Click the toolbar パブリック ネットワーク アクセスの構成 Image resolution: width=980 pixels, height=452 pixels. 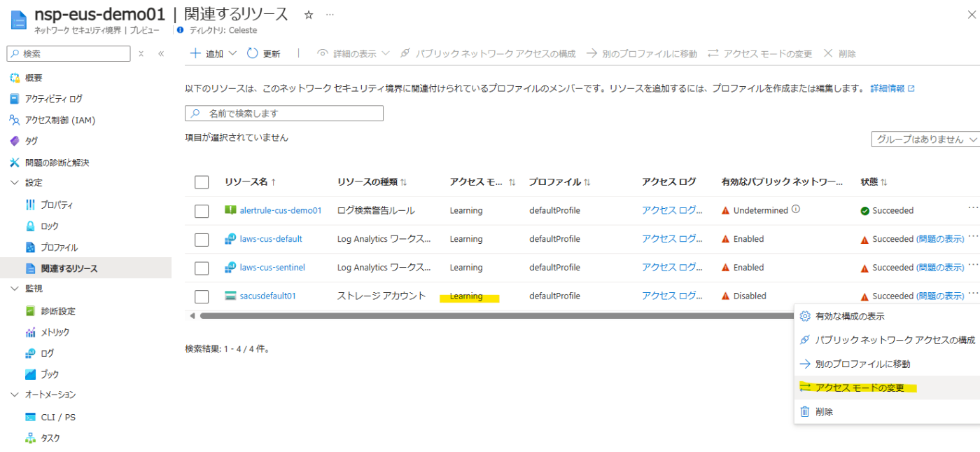[x=488, y=53]
